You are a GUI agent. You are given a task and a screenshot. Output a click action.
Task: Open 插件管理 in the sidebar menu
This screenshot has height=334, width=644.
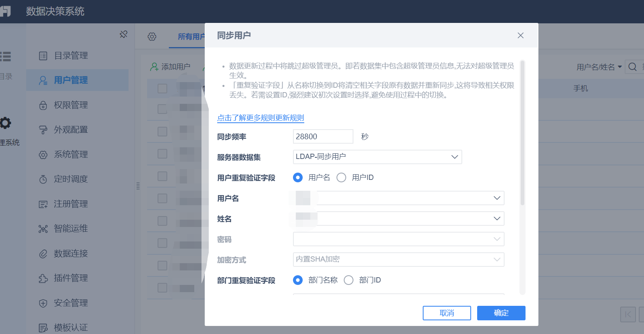71,278
